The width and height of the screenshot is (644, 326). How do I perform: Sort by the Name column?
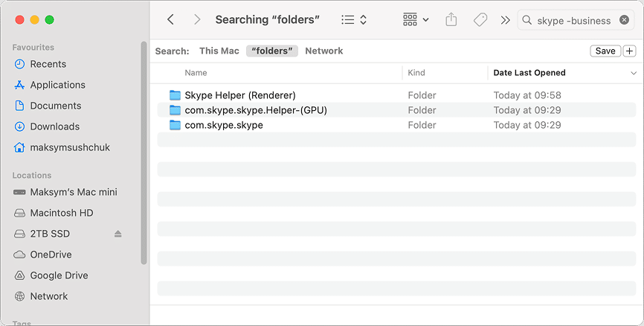(196, 73)
